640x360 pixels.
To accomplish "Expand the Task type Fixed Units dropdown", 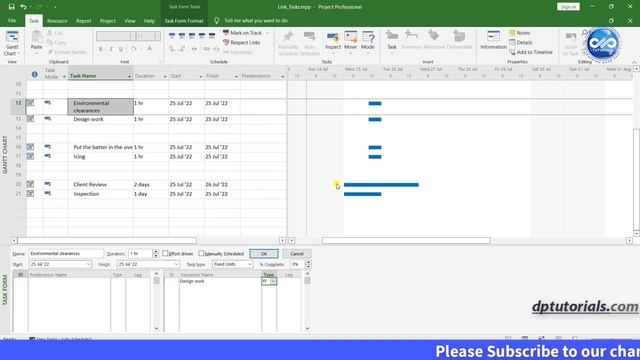I will (249, 264).
